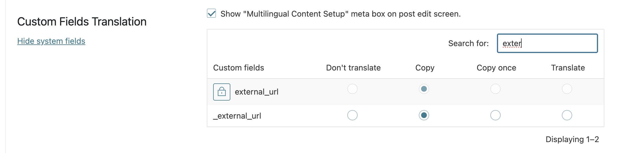Screen dimensions: 644x153
Task: Set locked external_url row to Translate
Action: coord(567,89)
